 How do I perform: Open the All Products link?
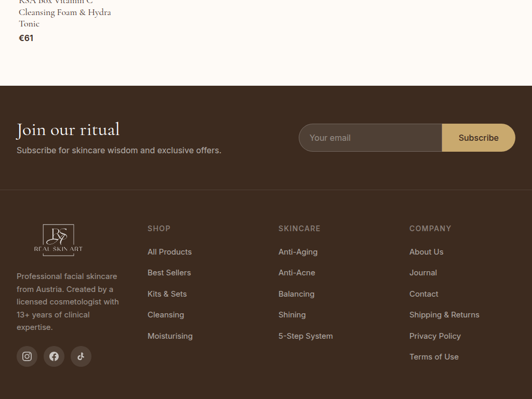pyautogui.click(x=169, y=252)
